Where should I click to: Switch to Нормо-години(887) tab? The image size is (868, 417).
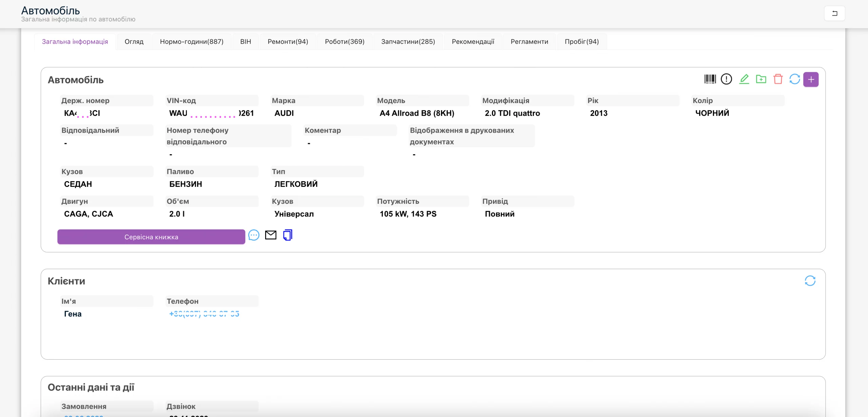pyautogui.click(x=192, y=42)
